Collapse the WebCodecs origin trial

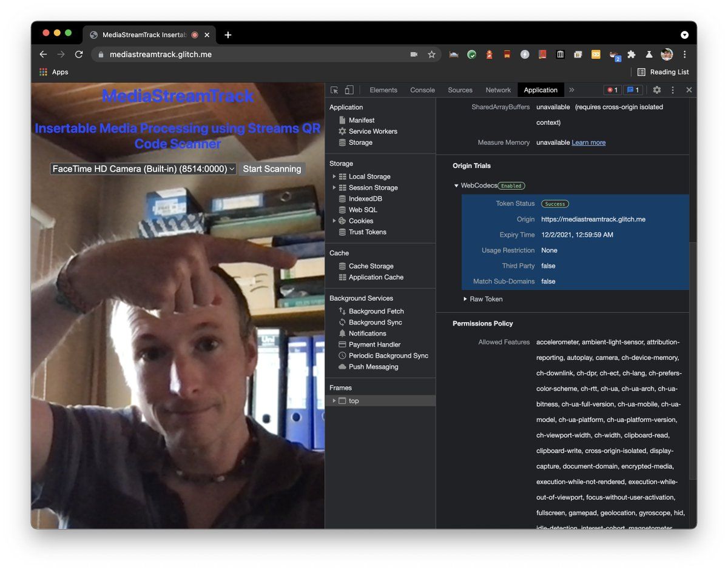click(x=457, y=186)
